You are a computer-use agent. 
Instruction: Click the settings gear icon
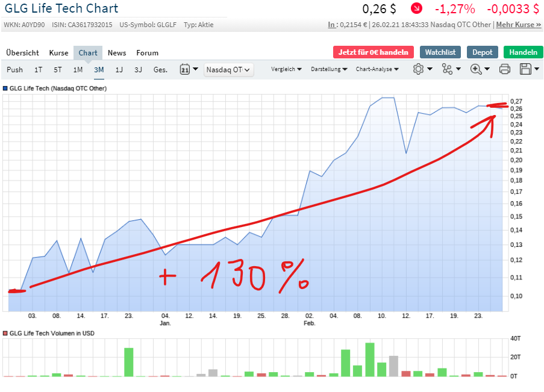coord(419,69)
